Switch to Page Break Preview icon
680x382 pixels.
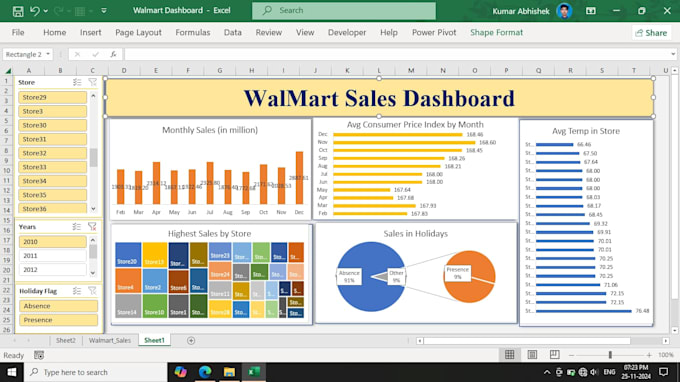pos(554,355)
